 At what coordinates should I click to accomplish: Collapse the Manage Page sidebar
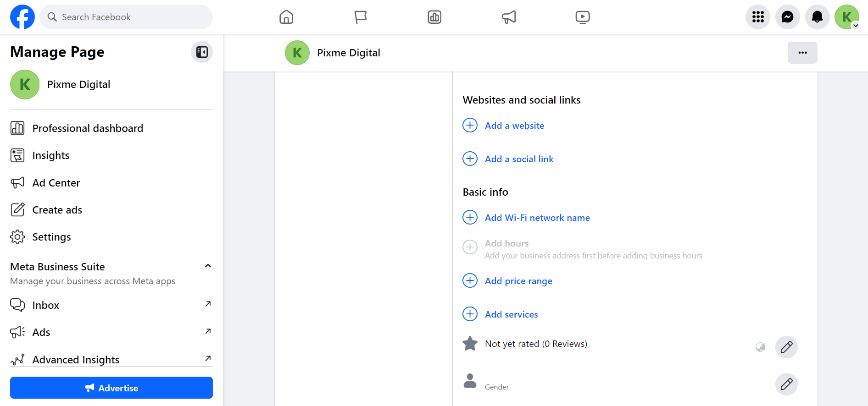click(x=202, y=52)
